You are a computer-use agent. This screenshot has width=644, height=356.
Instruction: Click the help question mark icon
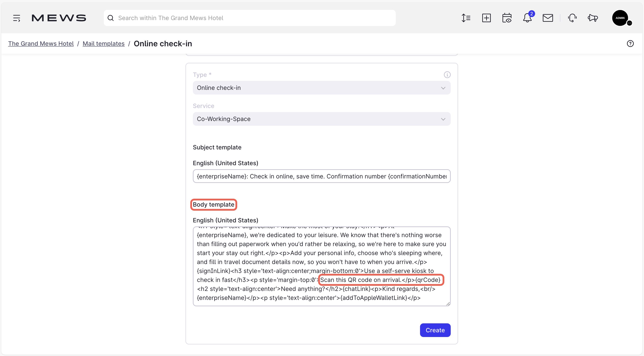[630, 44]
